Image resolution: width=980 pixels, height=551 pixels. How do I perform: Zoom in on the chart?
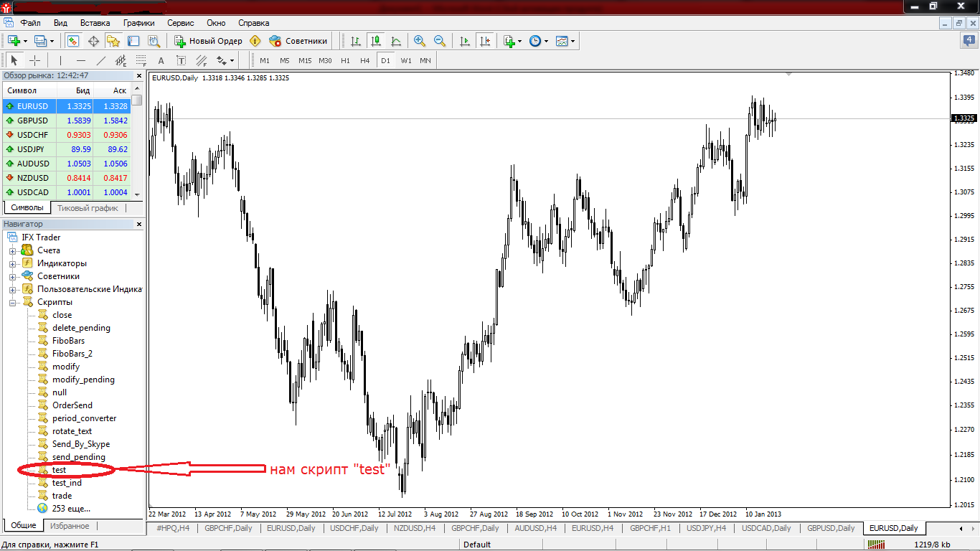tap(420, 41)
